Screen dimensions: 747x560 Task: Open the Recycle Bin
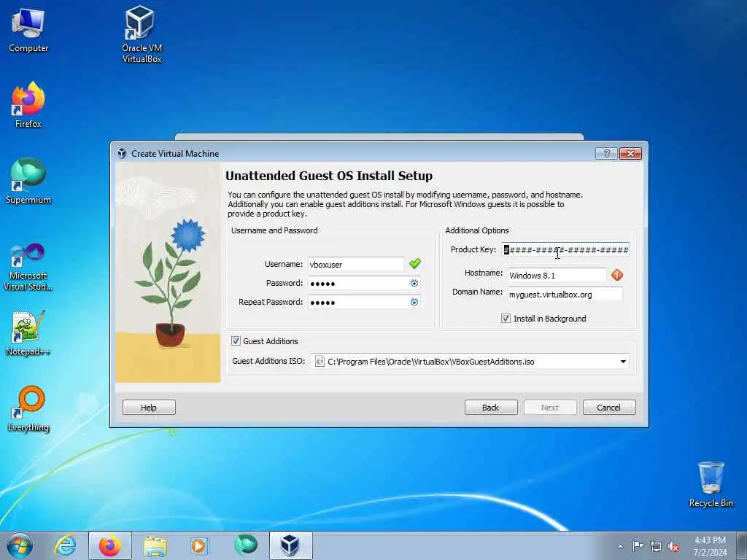click(711, 484)
